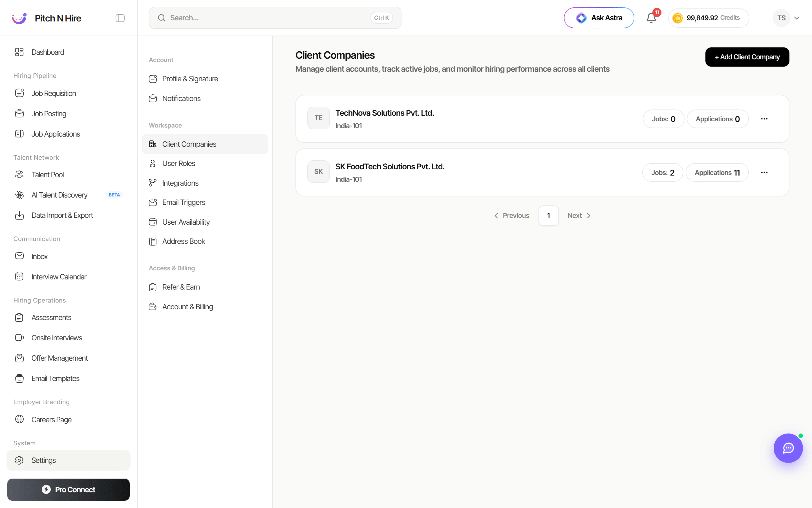Screen dimensions: 812x508
Task: Click the BETA badge
Action: 114,195
